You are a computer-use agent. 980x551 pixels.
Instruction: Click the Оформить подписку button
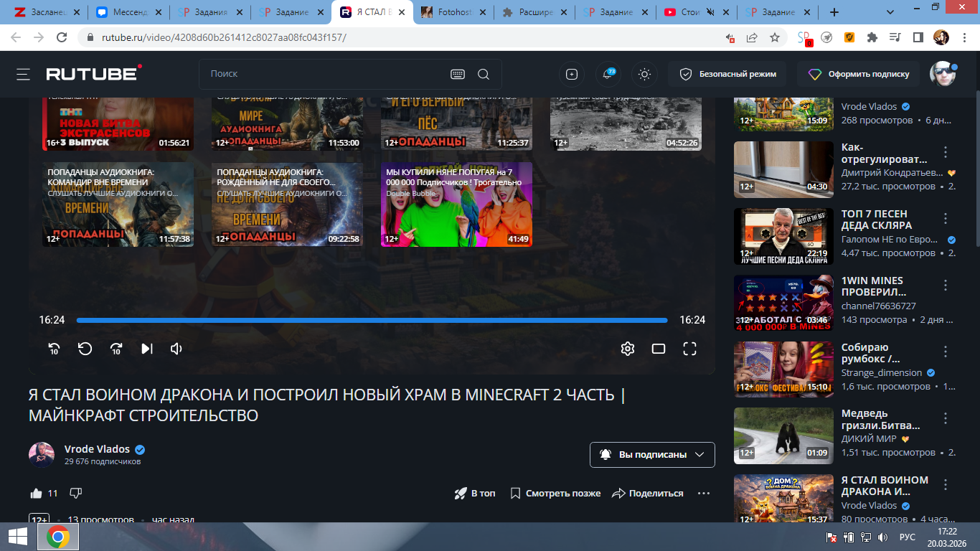[x=859, y=74]
